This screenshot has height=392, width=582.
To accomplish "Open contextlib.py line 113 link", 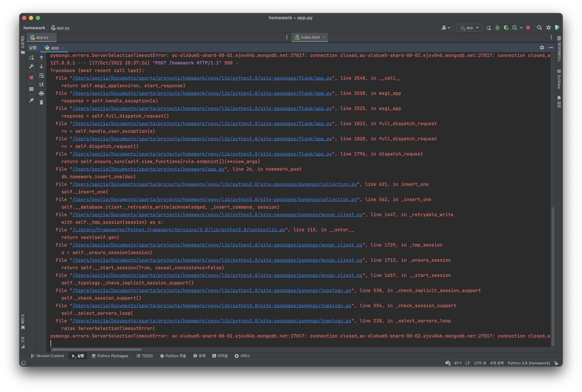I will click(179, 230).
